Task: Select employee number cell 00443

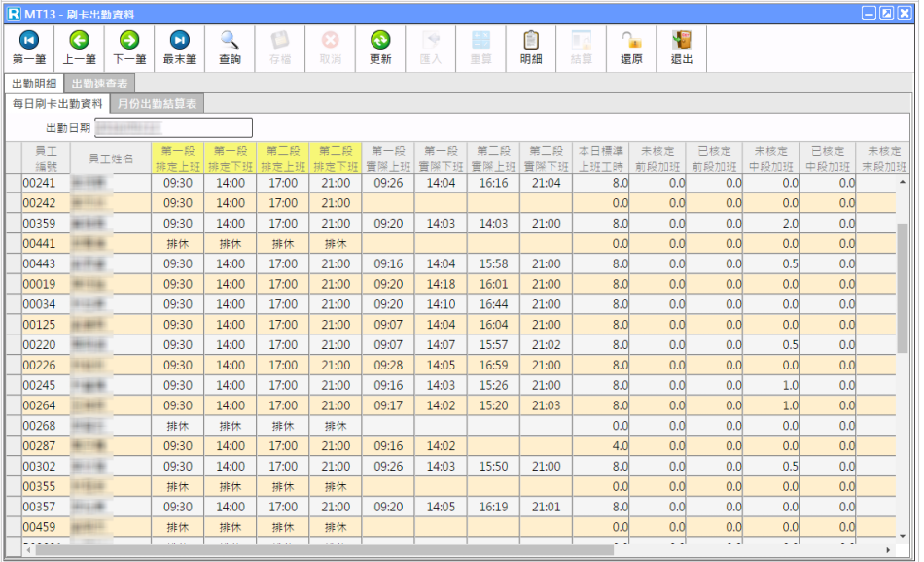Action: [x=46, y=263]
